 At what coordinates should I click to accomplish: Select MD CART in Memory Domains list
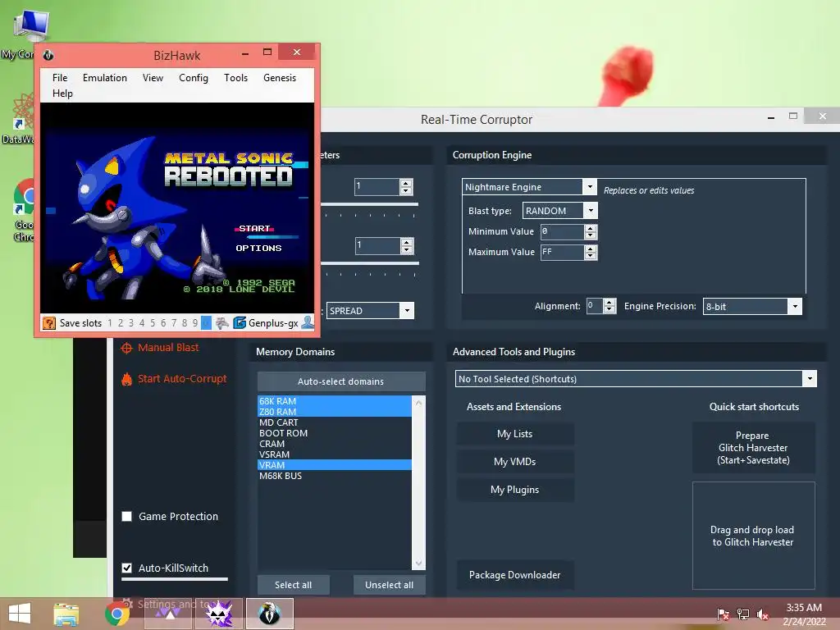pyautogui.click(x=335, y=422)
